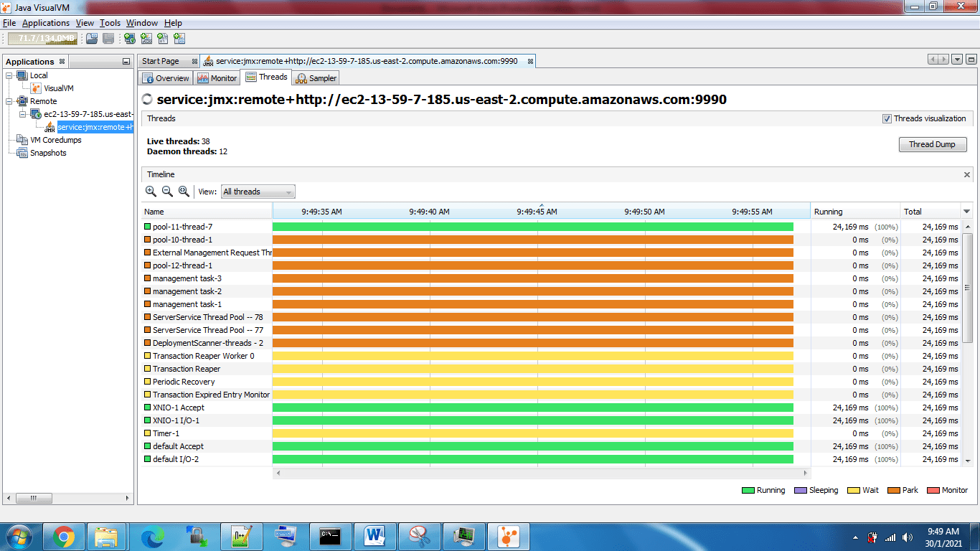
Task: Open the Tools menu
Action: click(109, 22)
